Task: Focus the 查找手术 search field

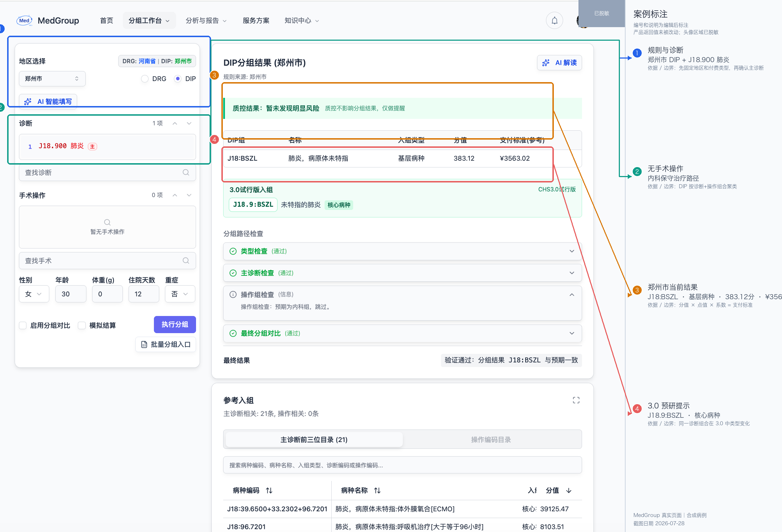Action: [x=107, y=261]
